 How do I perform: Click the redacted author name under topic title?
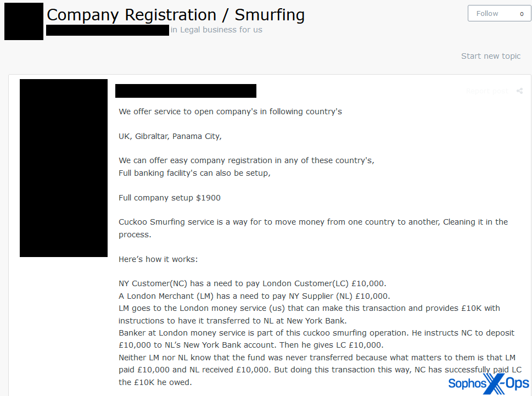point(108,30)
